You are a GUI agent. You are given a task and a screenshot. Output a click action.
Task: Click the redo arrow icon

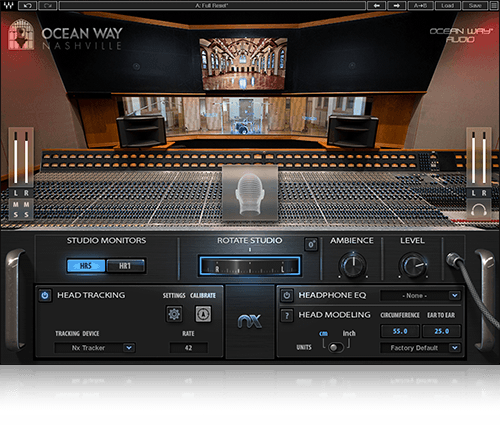point(48,6)
